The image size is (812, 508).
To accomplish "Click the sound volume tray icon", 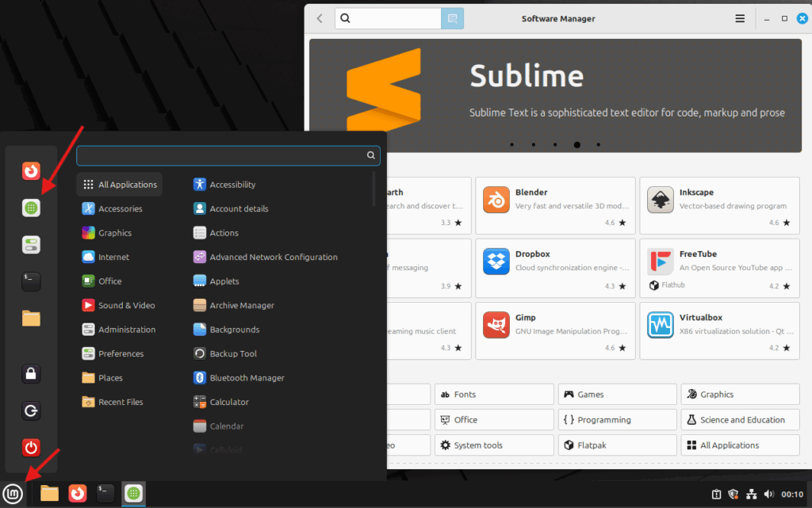I will (769, 495).
